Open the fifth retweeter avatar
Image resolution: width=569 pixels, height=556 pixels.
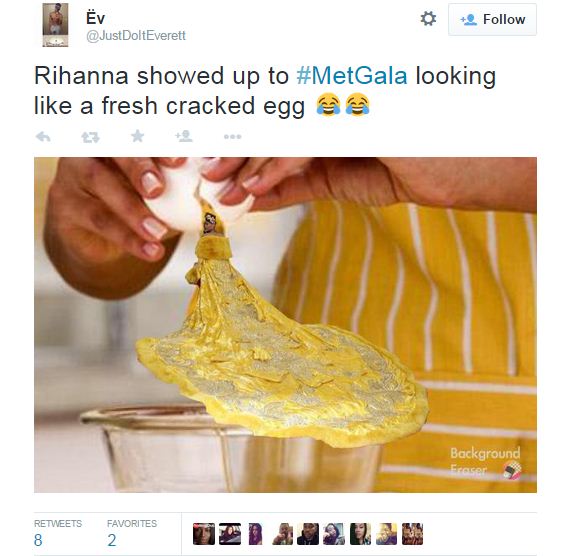(x=308, y=534)
